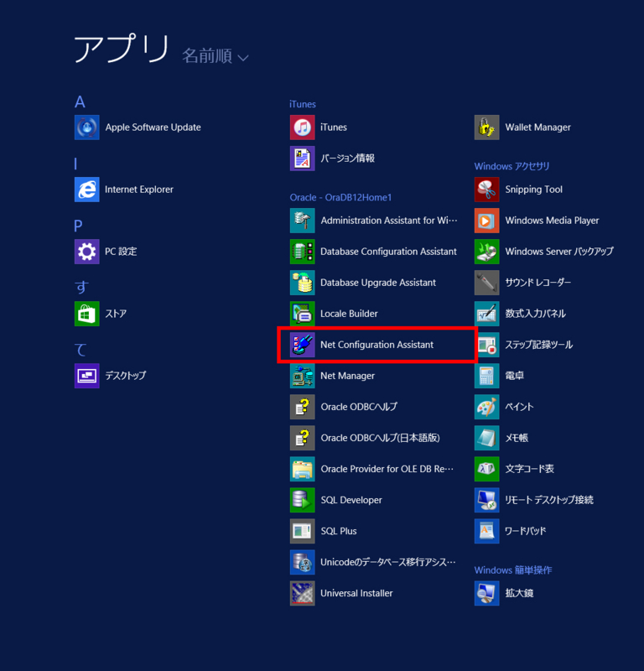Launch the リモート デスクトップ接続 icon
Screen dimensions: 644x671
[x=486, y=500]
